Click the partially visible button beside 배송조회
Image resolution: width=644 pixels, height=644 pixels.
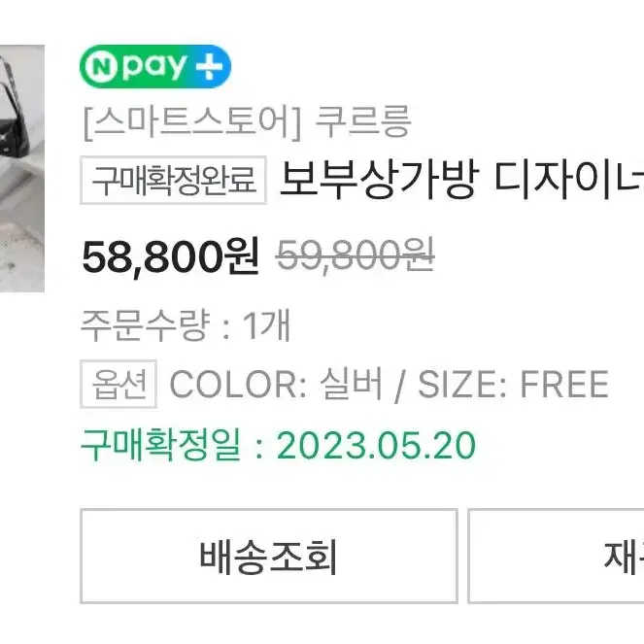tap(557, 557)
